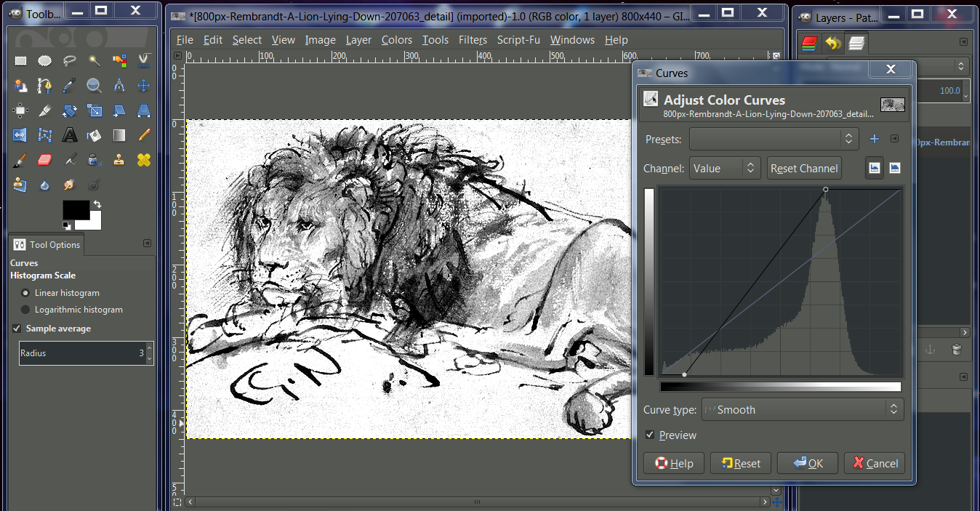Open the Colors menu
Viewport: 980px width, 511px height.
[397, 40]
